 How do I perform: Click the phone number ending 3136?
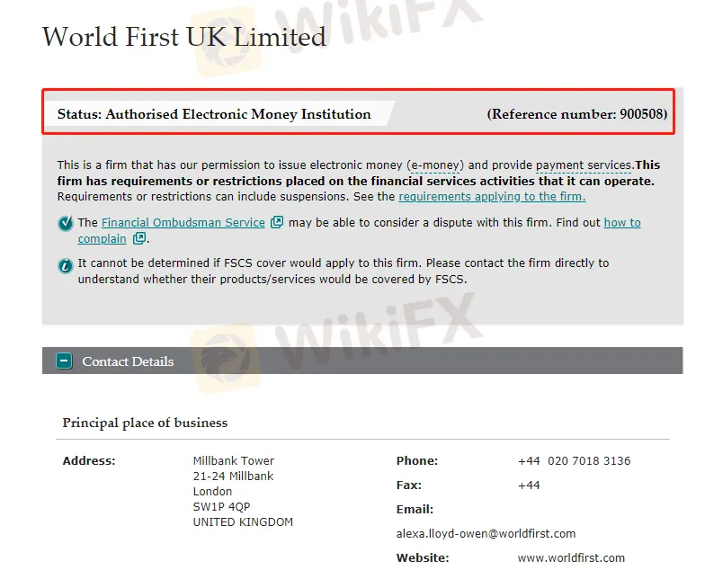(575, 461)
